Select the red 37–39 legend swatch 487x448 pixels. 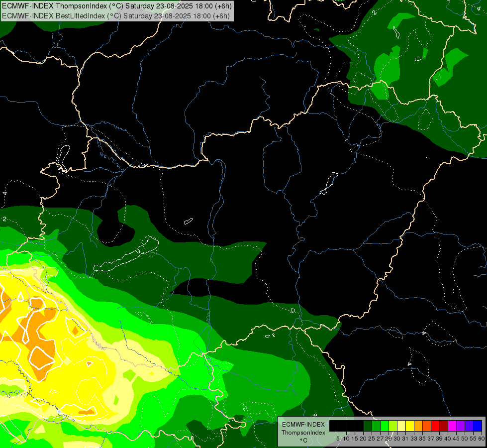click(435, 426)
